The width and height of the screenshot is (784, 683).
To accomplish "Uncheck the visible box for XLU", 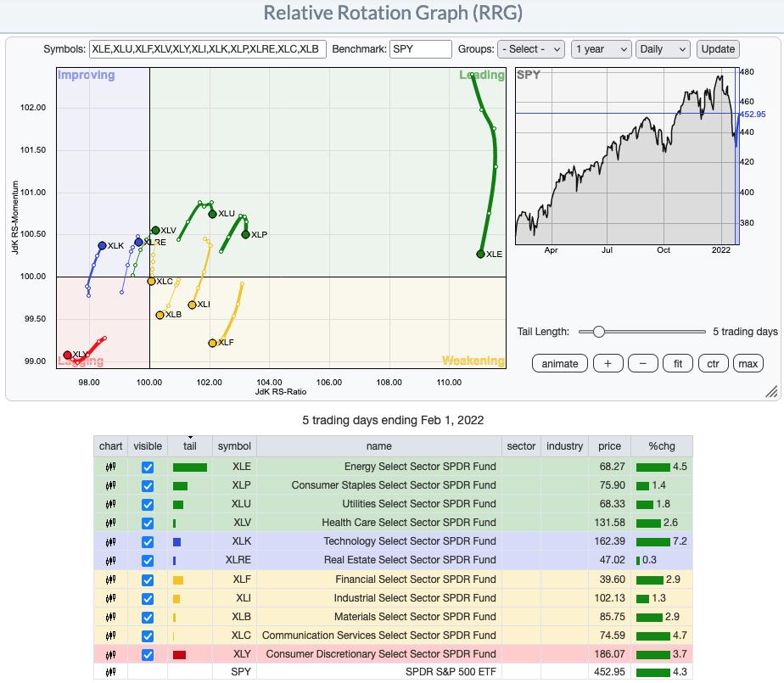I will [x=148, y=504].
